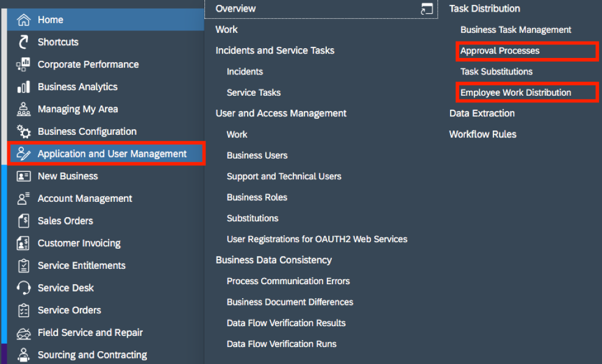Open the Field Service and Repair car icon
Screen dimensions: 602x364
(x=24, y=332)
